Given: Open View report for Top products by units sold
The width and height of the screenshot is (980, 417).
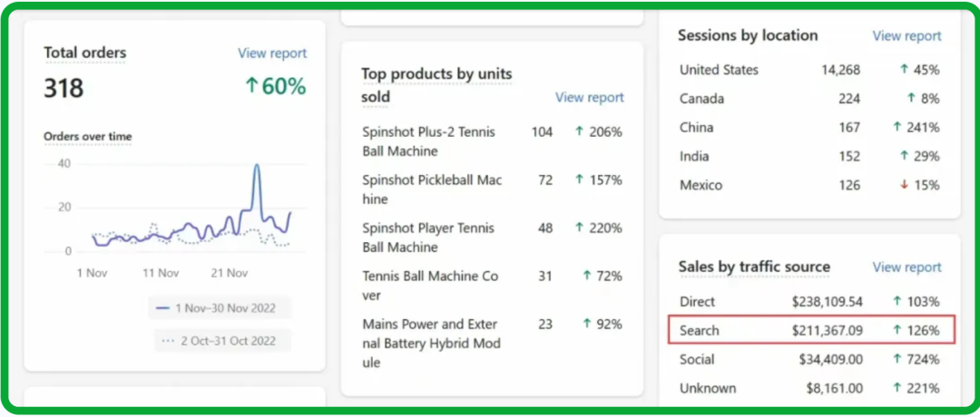Looking at the screenshot, I should pyautogui.click(x=590, y=97).
